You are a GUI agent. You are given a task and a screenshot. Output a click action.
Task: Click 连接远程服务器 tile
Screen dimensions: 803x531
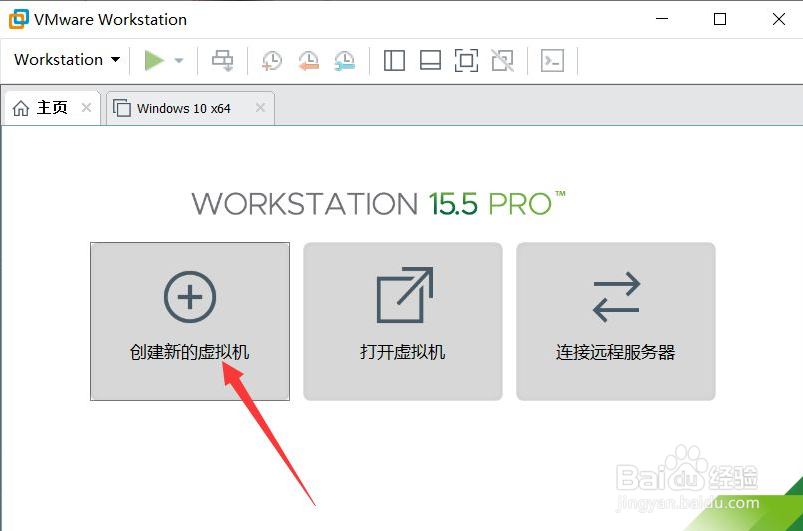pos(616,322)
